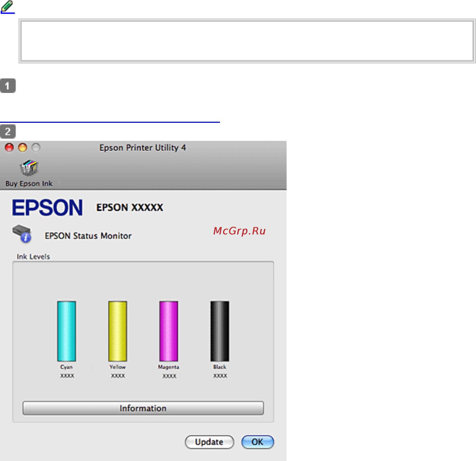Click the gray disabled zoom button

click(36, 147)
